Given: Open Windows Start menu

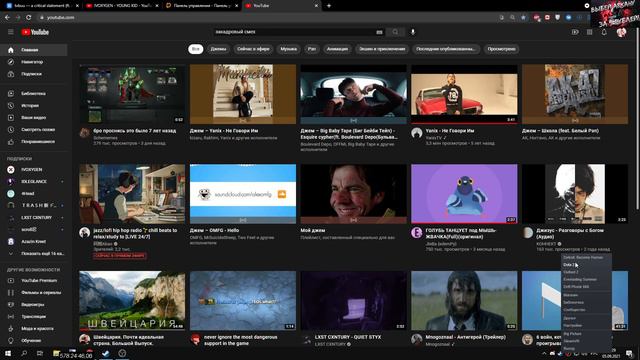Looking at the screenshot, I should coord(7,353).
